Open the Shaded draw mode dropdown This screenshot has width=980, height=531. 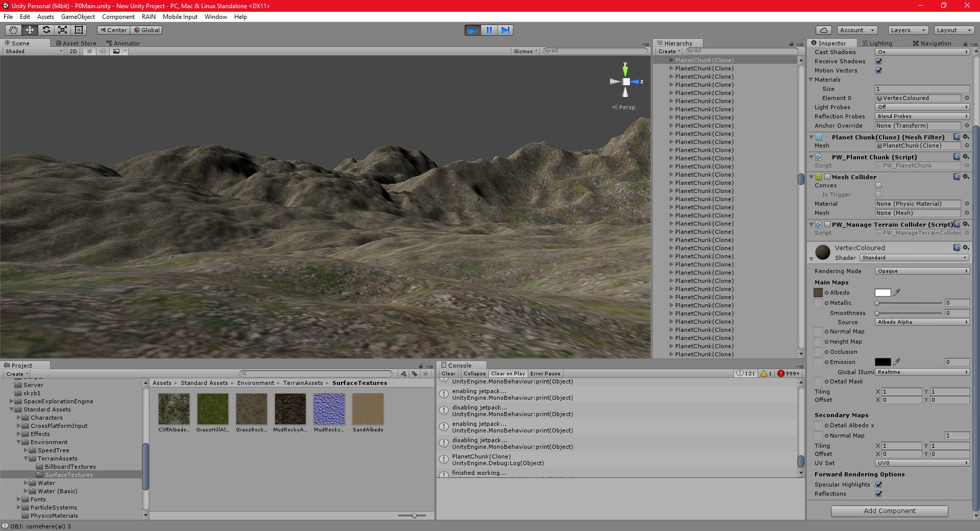(33, 51)
